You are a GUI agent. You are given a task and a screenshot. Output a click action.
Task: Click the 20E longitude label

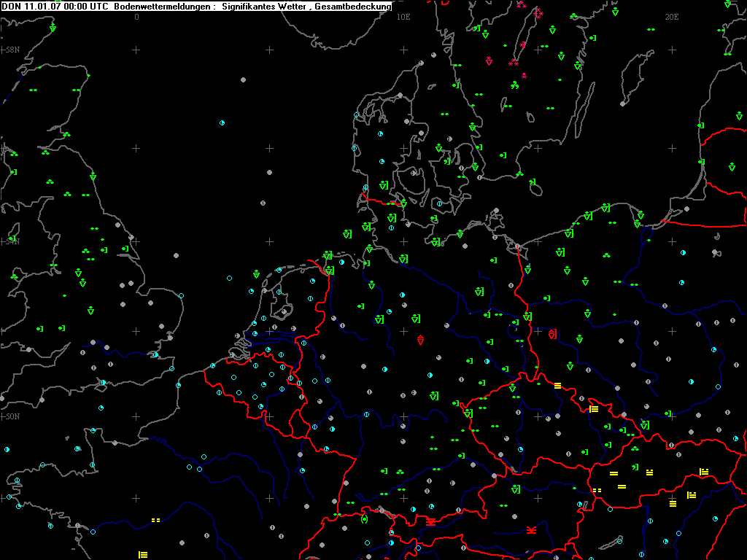(671, 17)
